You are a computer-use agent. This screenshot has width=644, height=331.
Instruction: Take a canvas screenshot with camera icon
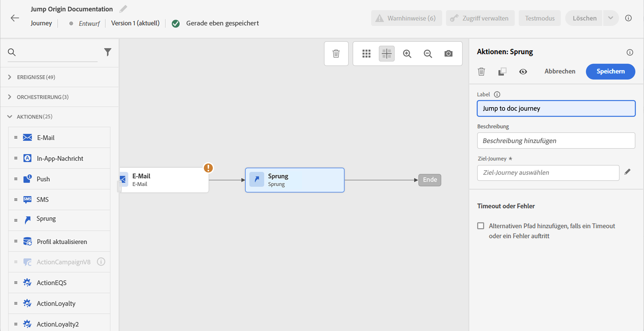[x=448, y=53]
